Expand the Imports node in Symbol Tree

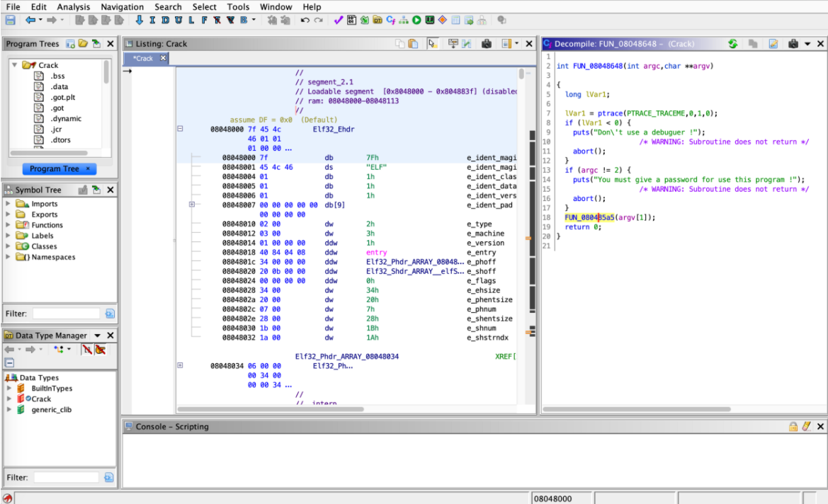pyautogui.click(x=8, y=204)
